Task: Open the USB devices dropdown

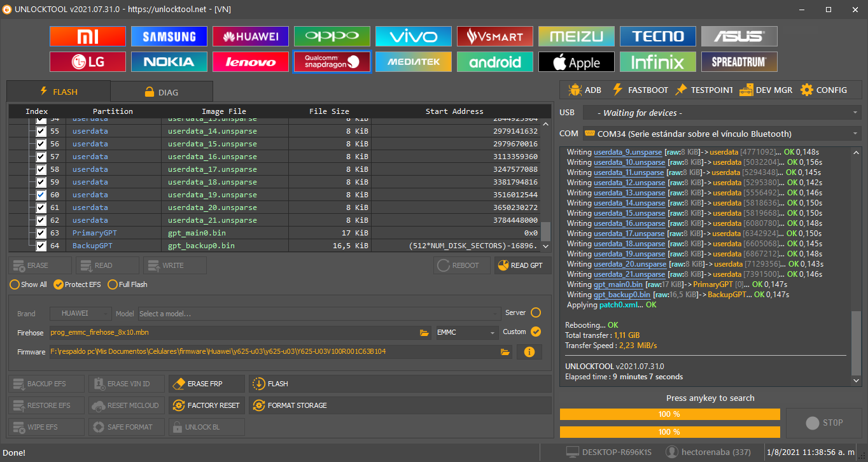Action: [x=722, y=113]
